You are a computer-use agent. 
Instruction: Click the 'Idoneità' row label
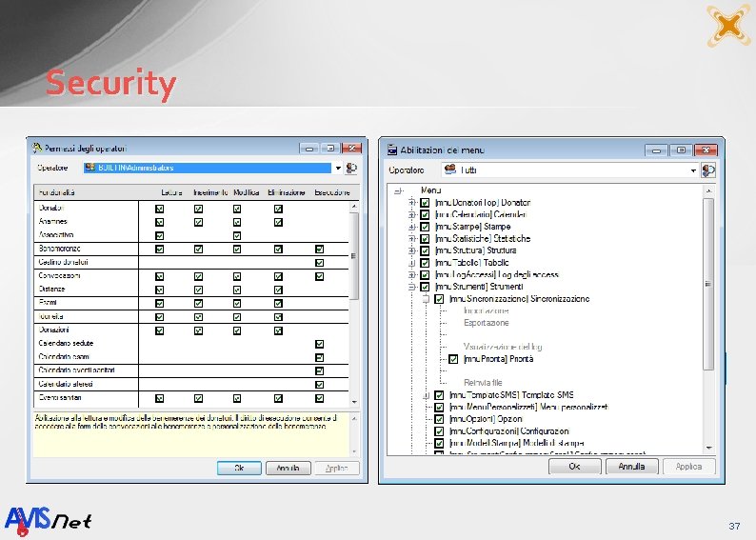(x=50, y=317)
